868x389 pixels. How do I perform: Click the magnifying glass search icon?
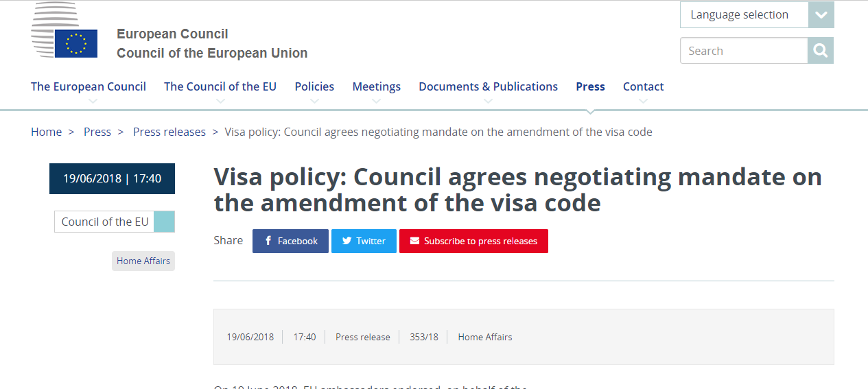coord(820,51)
